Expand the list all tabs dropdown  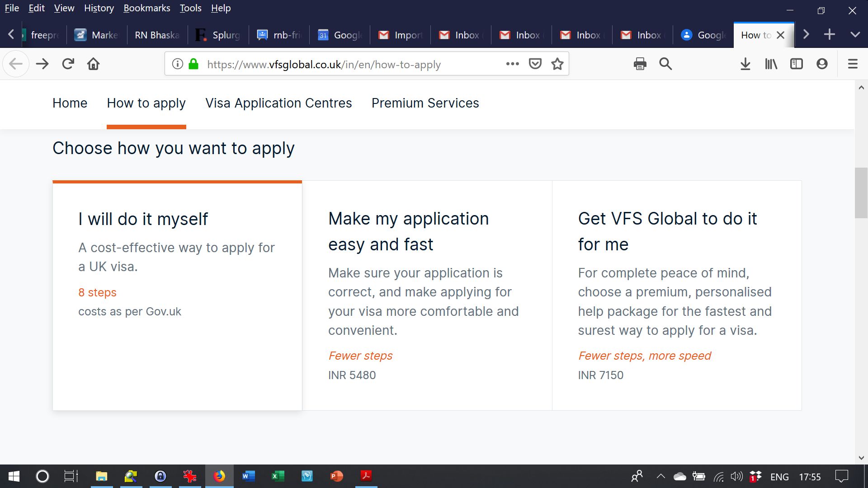[x=855, y=35]
